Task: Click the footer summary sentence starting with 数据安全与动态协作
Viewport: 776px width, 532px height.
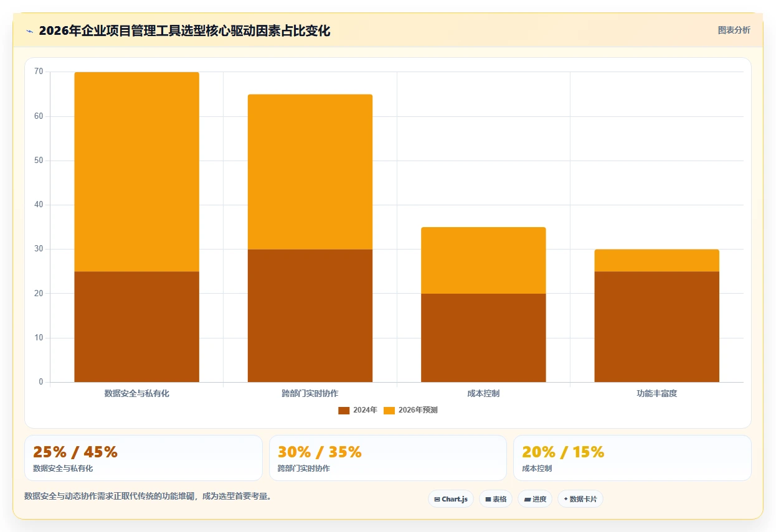Action: (148, 497)
